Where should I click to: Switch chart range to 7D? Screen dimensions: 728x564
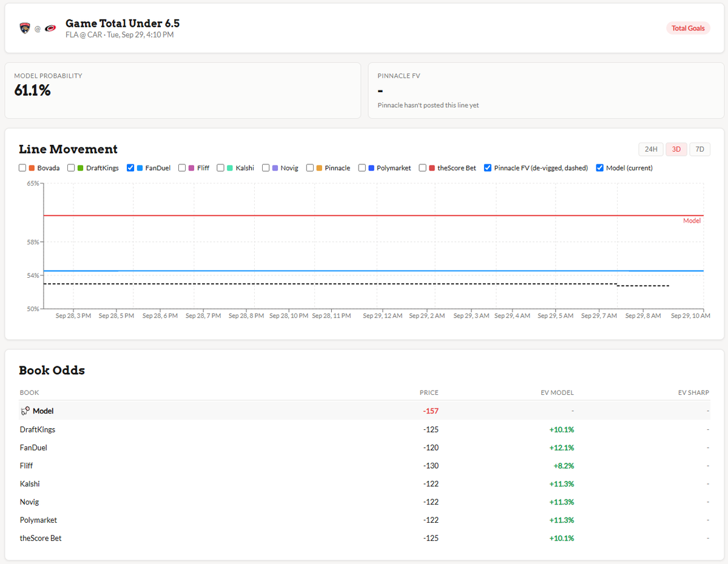coord(699,149)
